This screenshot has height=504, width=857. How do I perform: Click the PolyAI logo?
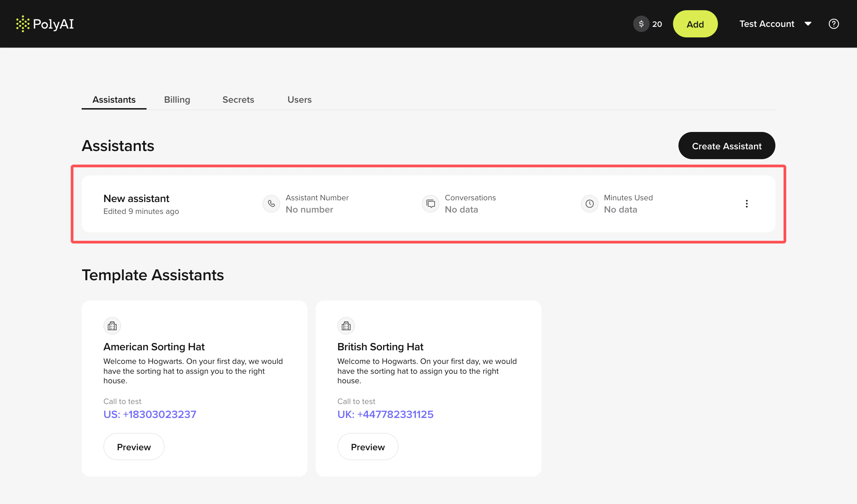point(45,24)
